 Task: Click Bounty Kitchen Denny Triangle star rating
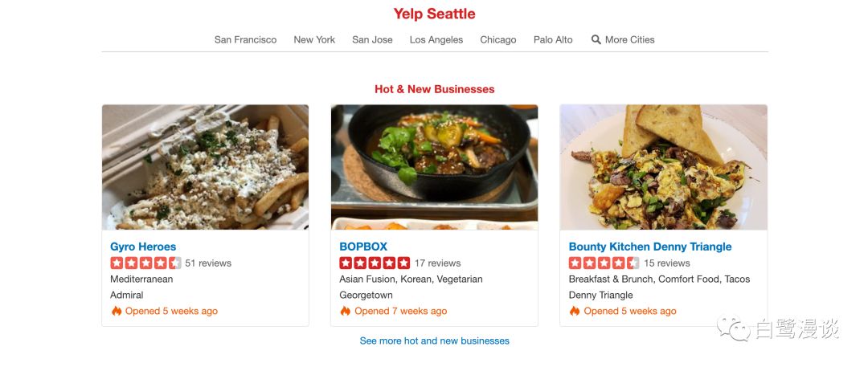(604, 263)
